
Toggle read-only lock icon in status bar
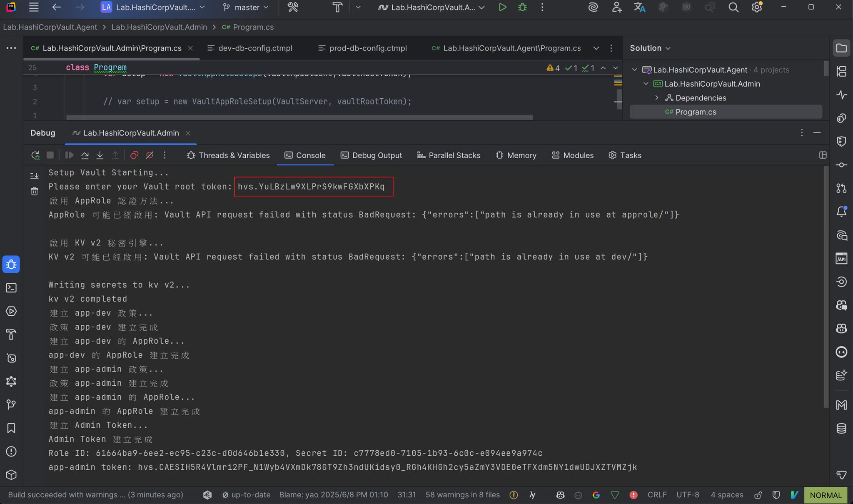[758, 495]
